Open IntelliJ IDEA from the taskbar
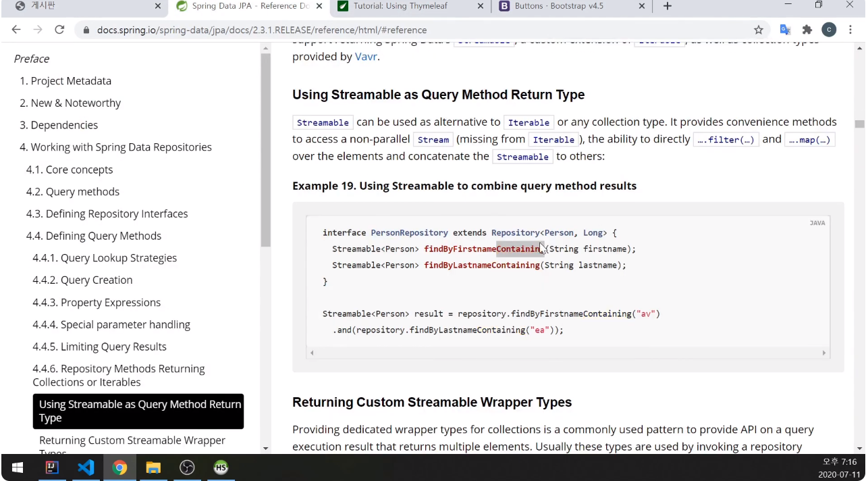 52,467
